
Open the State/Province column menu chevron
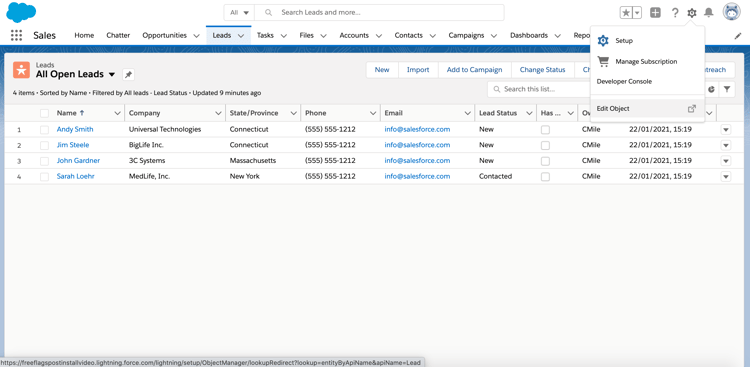(x=294, y=113)
